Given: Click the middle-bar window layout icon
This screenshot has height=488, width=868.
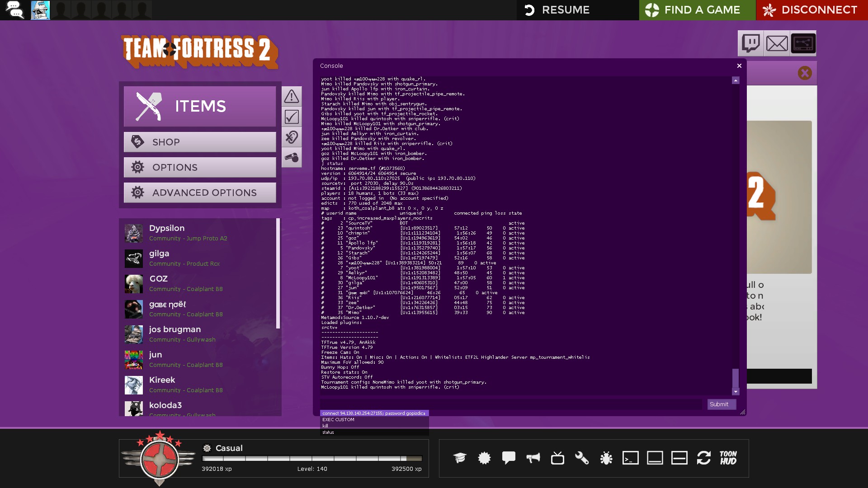Looking at the screenshot, I should [679, 458].
